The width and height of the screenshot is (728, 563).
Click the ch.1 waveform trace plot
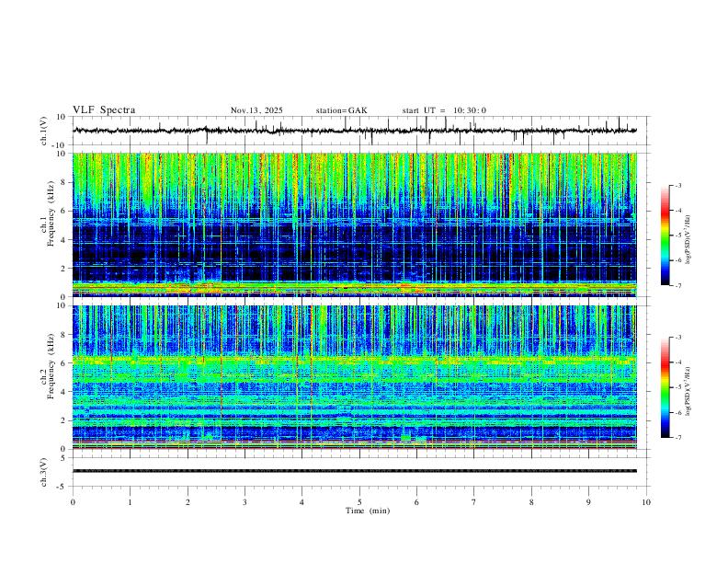[355, 131]
